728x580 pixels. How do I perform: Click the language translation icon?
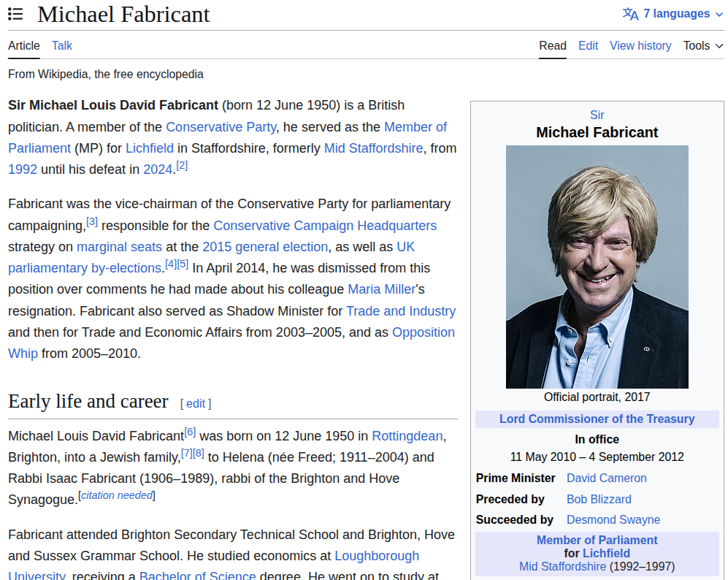click(629, 14)
